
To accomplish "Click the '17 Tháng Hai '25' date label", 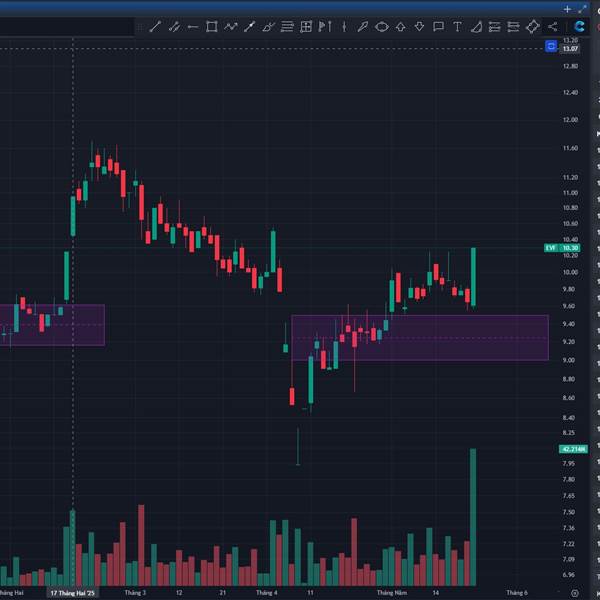I will pos(72,593).
